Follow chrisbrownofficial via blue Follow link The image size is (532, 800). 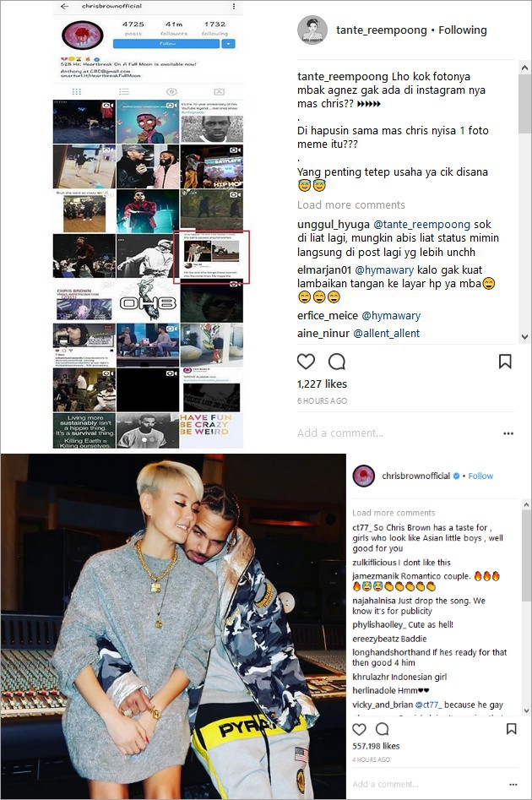click(x=480, y=476)
